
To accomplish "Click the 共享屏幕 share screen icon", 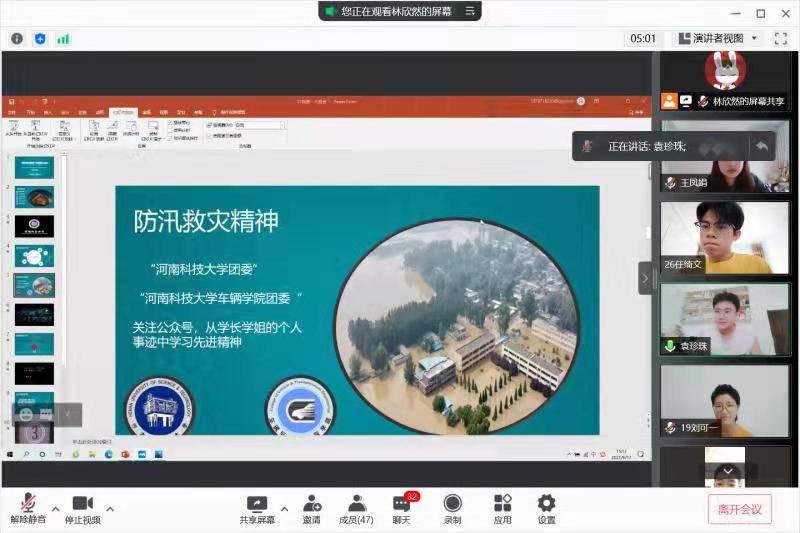I will [x=257, y=509].
